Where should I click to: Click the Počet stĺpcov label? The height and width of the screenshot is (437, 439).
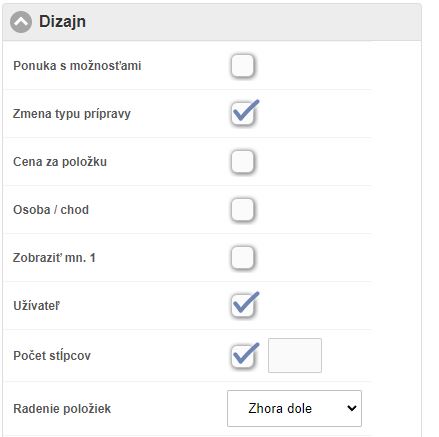tap(52, 356)
